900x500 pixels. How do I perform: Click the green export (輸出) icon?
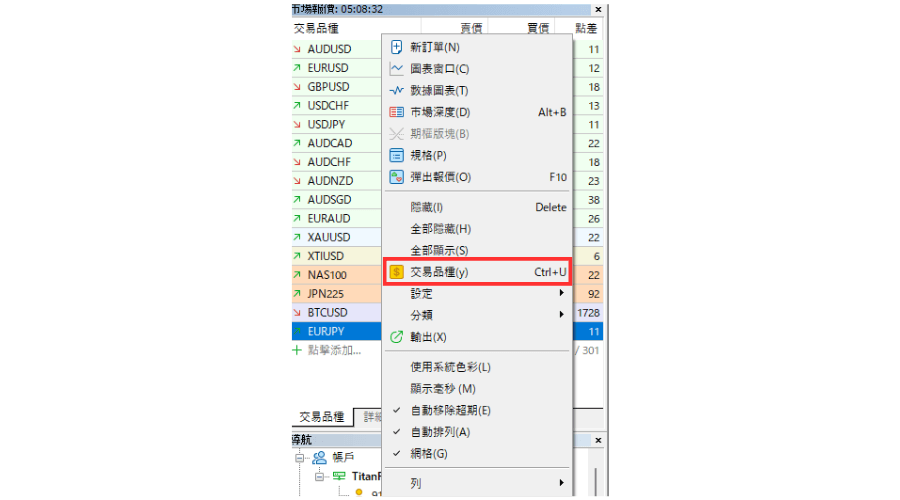pyautogui.click(x=396, y=337)
